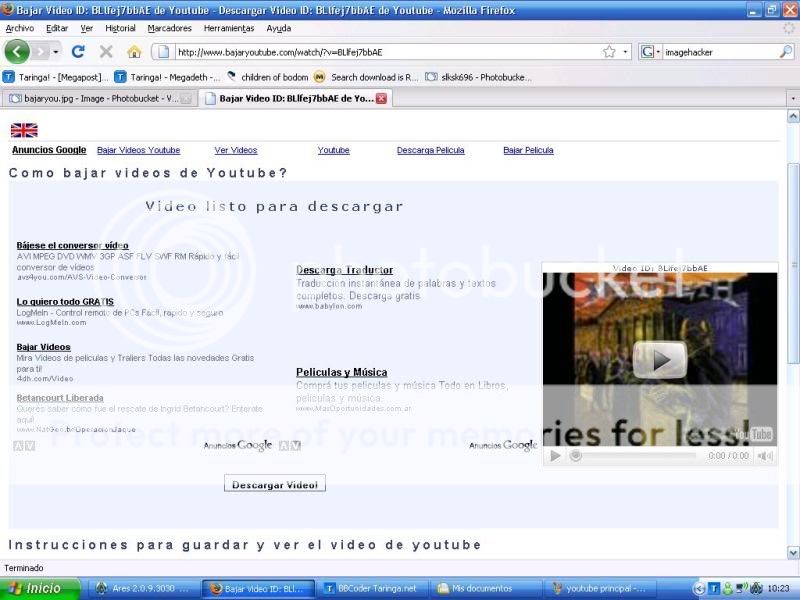Go to the Home page icon
Screen dimensions: 800x600
click(x=134, y=52)
